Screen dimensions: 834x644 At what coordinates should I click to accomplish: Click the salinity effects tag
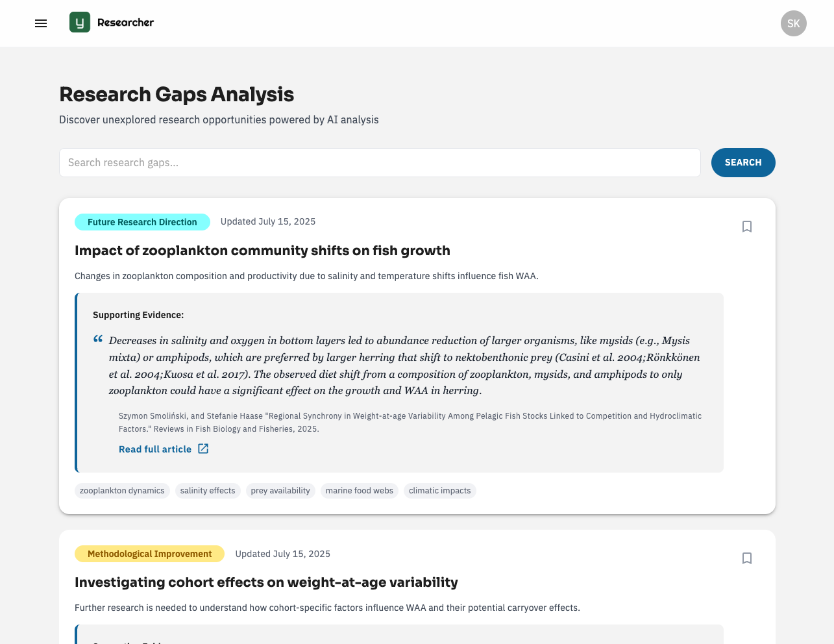(208, 491)
